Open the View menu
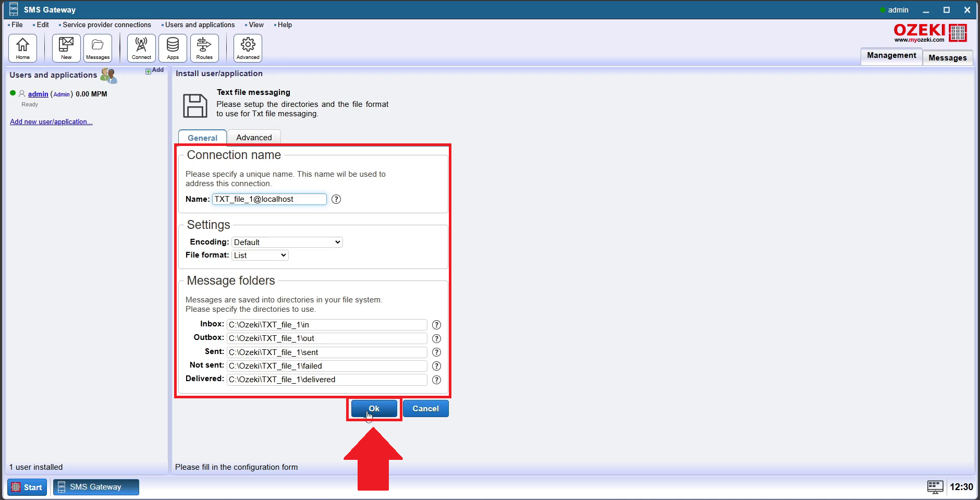 (x=256, y=25)
